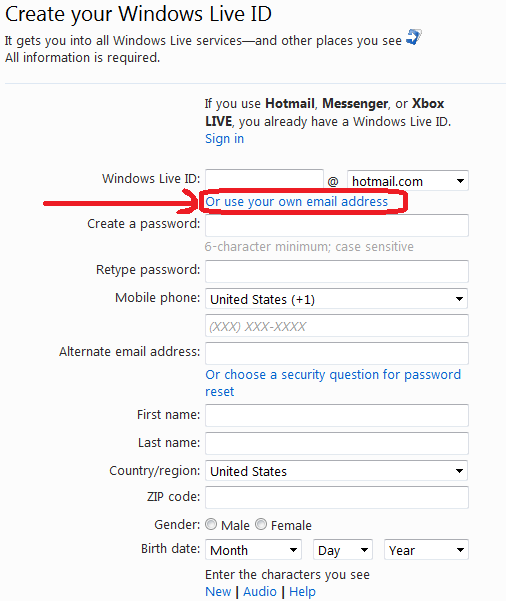Image resolution: width=506 pixels, height=601 pixels.
Task: Switch to Audio captcha
Action: coord(260,591)
